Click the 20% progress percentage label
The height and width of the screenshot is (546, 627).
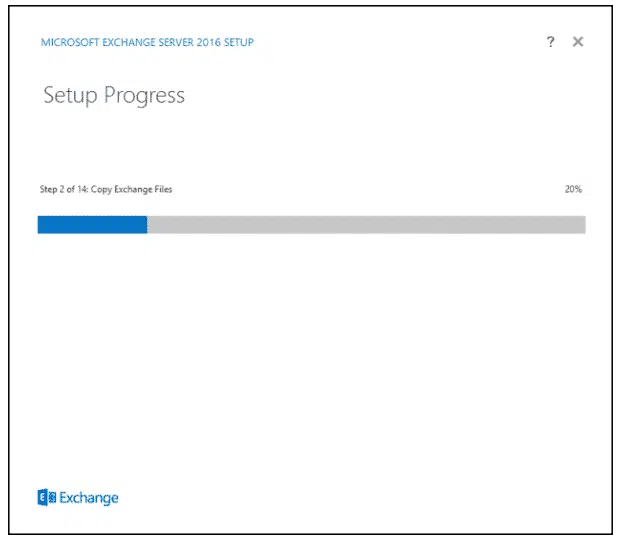pyautogui.click(x=573, y=189)
